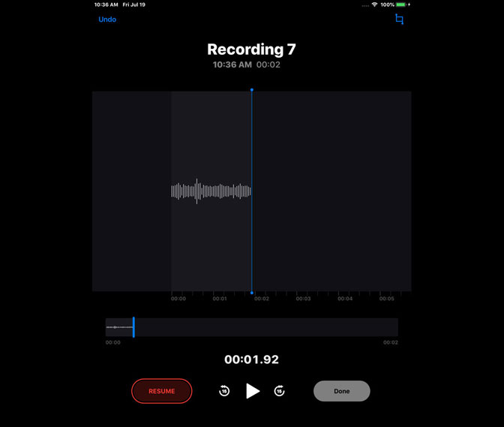The image size is (504, 427).
Task: Click the elapsed time 00:01.92 readout
Action: click(252, 359)
